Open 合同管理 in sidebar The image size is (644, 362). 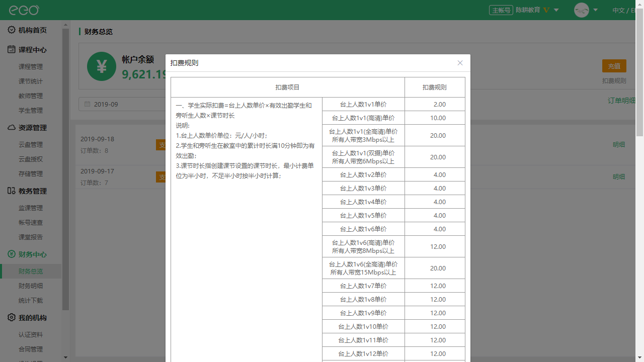pos(31,349)
